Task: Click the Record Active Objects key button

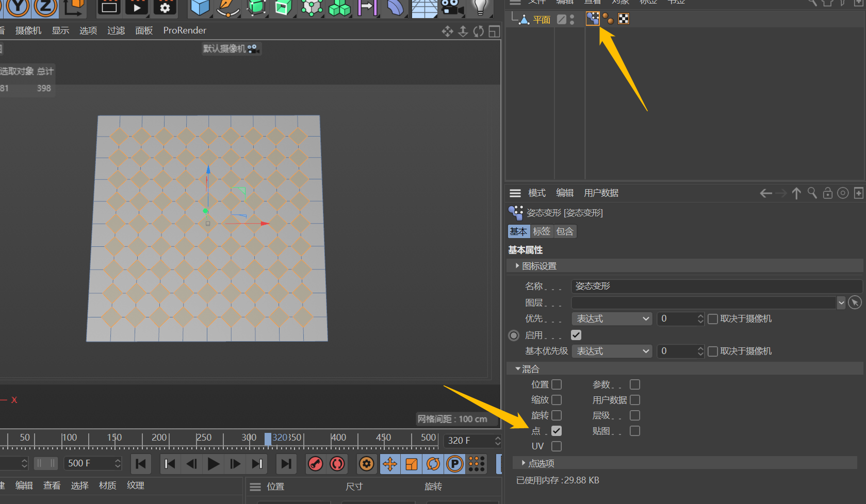Action: pos(315,464)
